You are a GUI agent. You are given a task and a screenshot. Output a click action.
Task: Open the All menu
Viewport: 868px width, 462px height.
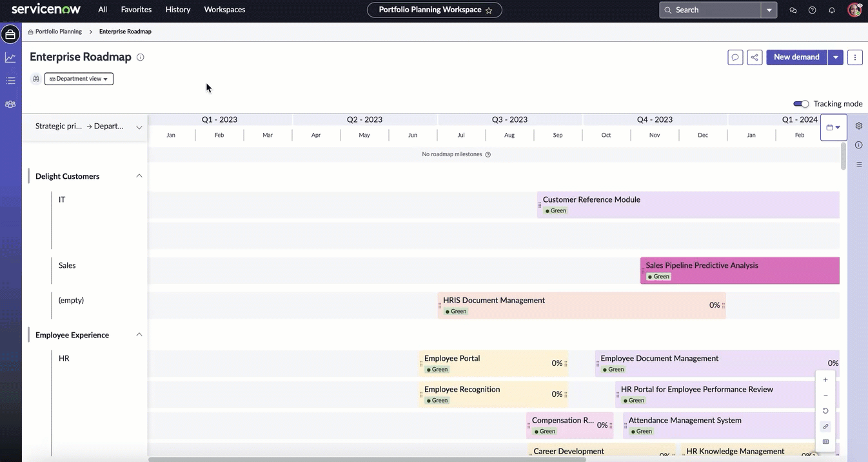(103, 10)
